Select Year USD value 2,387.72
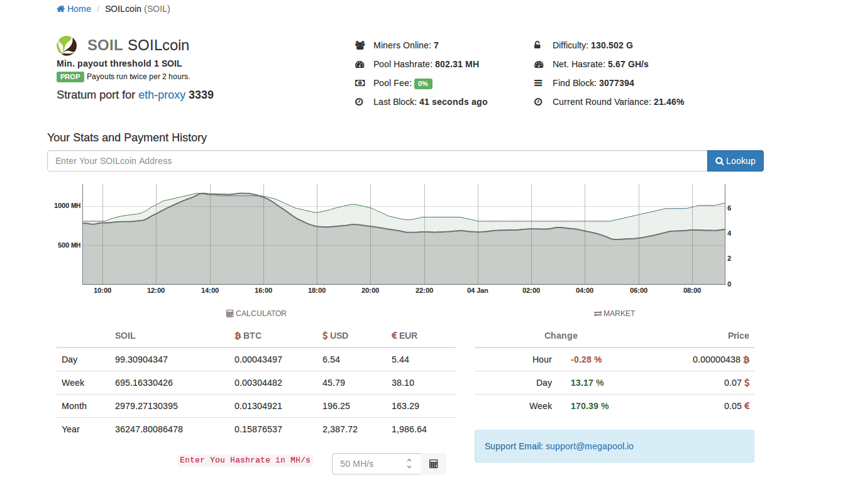The image size is (848, 504). click(340, 429)
